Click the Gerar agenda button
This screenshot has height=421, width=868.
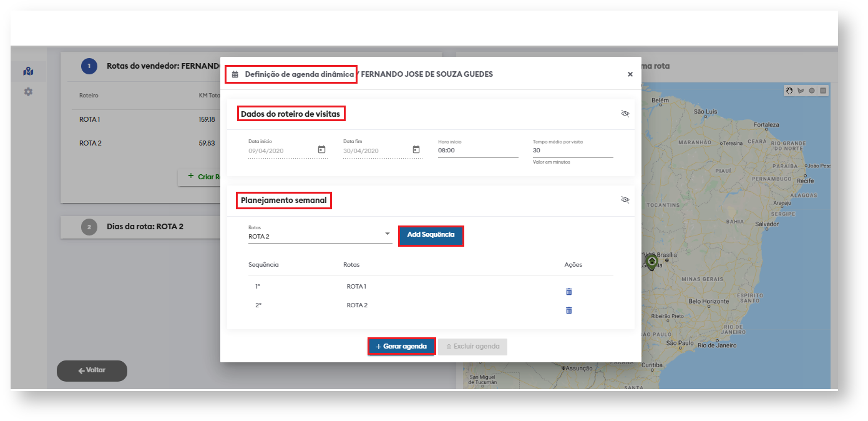click(401, 347)
